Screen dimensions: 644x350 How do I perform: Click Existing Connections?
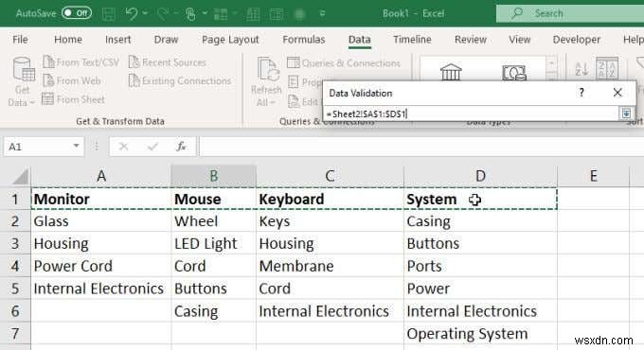[x=180, y=80]
